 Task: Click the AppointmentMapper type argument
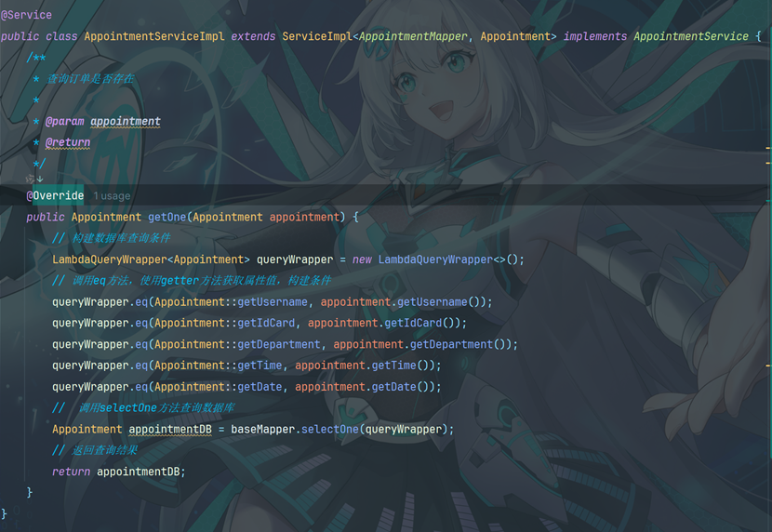pos(413,36)
